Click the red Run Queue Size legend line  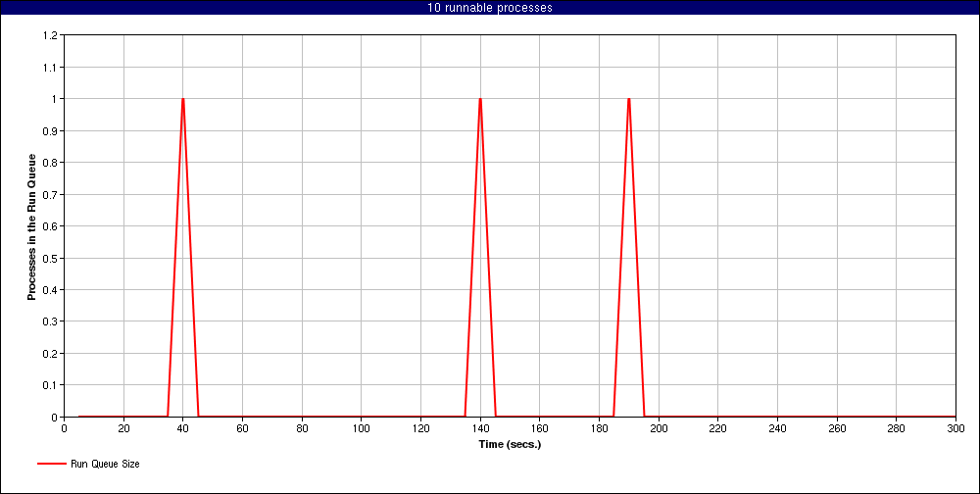click(51, 464)
